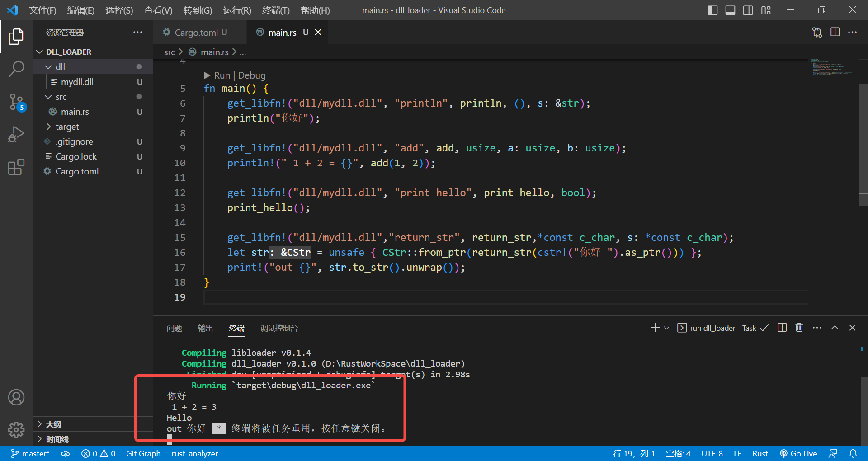Screen dimensions: 868x461
Task: Click the Debug code lens above main
Action: pos(252,75)
